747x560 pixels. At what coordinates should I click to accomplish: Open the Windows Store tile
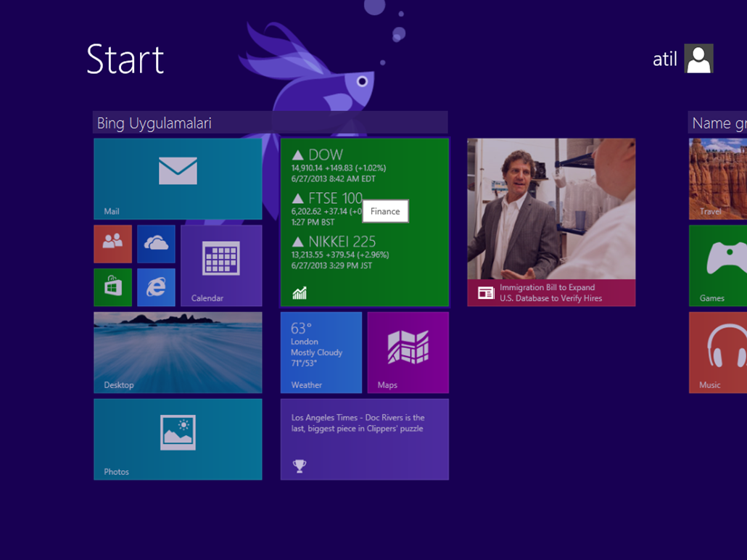pos(113,287)
